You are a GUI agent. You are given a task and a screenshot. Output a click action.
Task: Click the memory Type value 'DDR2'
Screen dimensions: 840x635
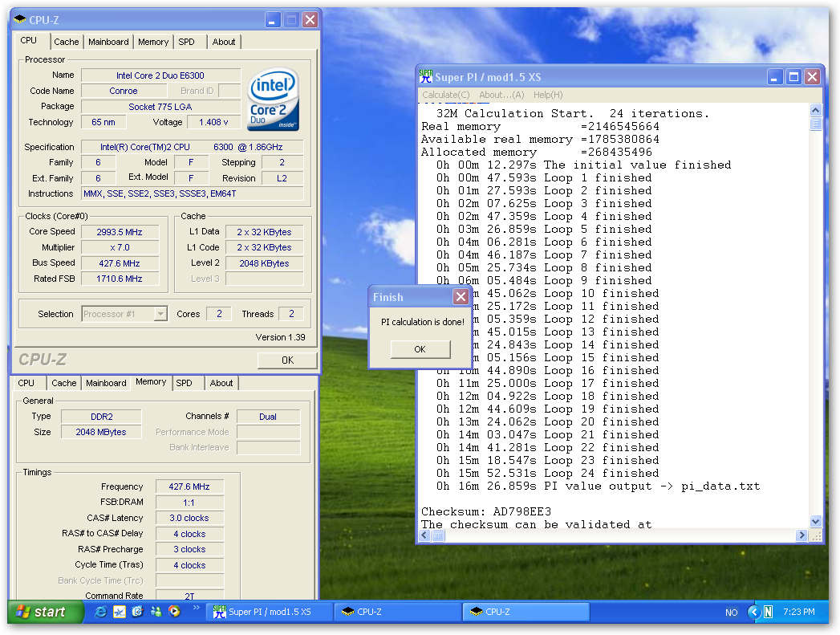[101, 417]
